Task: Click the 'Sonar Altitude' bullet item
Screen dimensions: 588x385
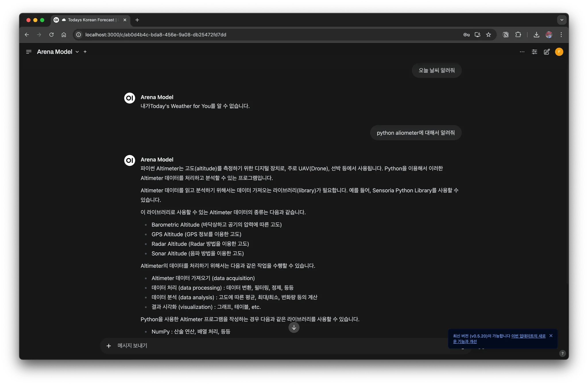Action: [x=198, y=253]
